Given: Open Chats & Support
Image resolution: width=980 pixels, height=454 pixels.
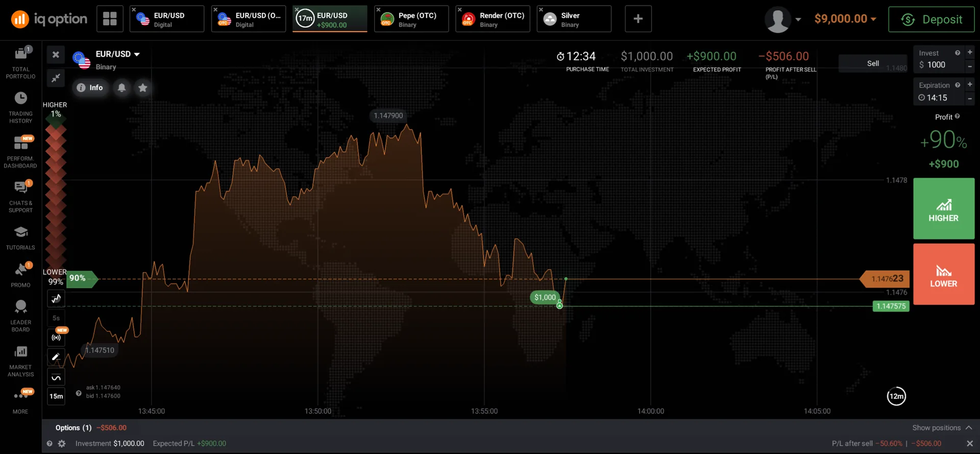Looking at the screenshot, I should pyautogui.click(x=20, y=196).
